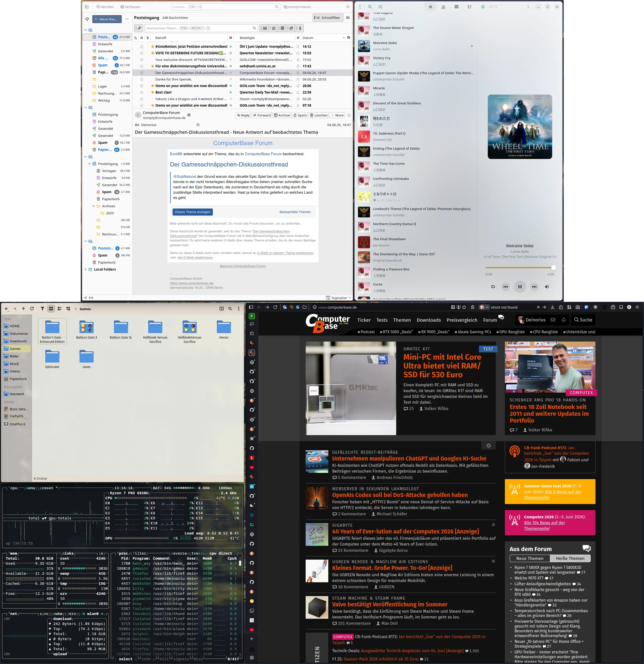Open the Tests menu on ComputerBase
The height and width of the screenshot is (664, 644).
[382, 320]
